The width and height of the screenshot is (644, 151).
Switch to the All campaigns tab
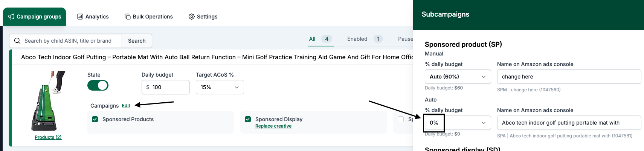click(x=312, y=39)
